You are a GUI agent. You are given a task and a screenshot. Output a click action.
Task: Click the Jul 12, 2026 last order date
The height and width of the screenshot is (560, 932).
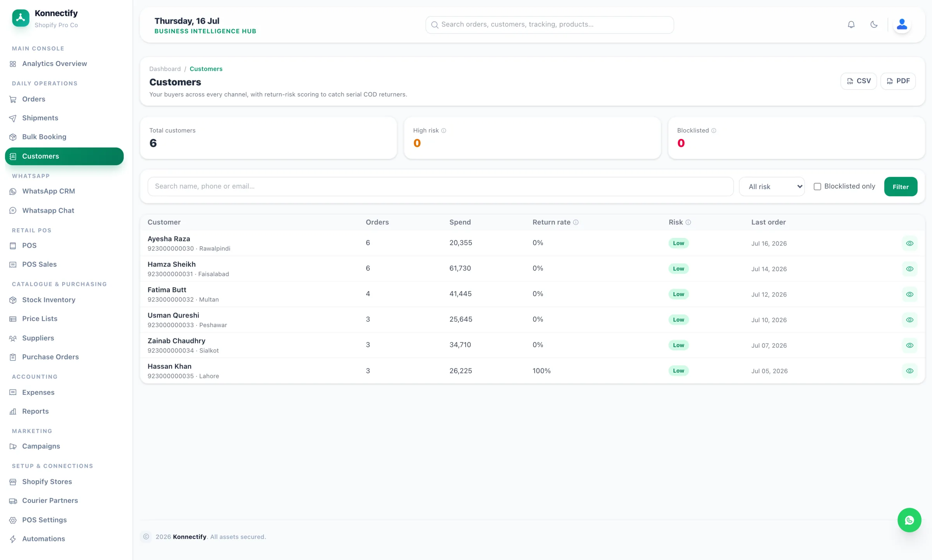tap(769, 295)
